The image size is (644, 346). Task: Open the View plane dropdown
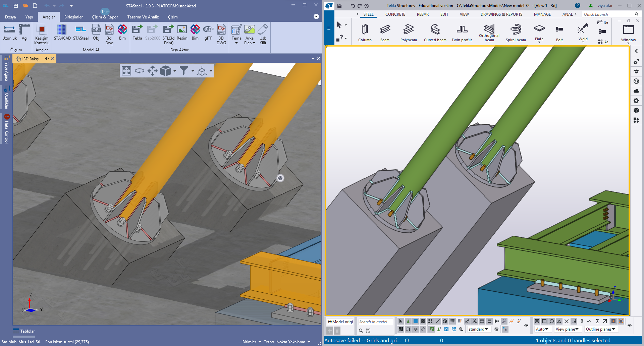click(567, 329)
